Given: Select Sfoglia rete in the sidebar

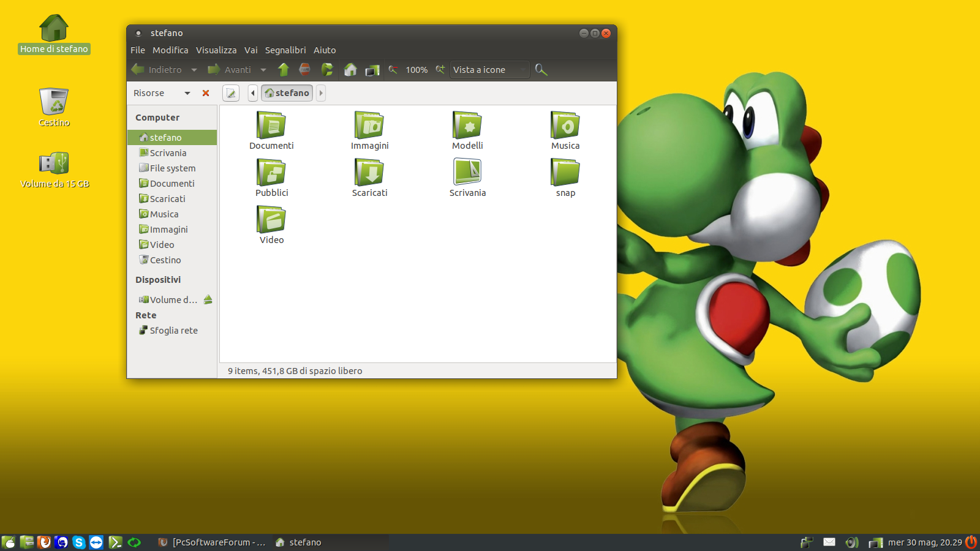Looking at the screenshot, I should [172, 331].
